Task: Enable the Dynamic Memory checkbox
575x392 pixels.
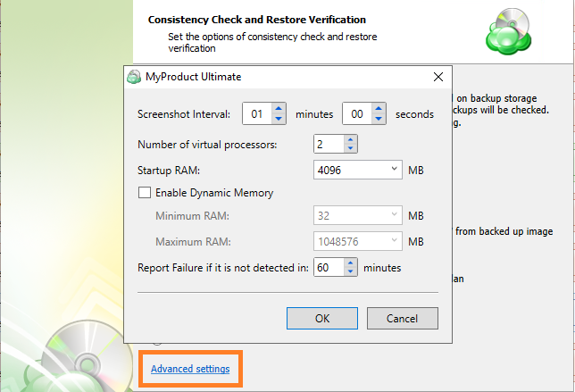Action: [144, 192]
